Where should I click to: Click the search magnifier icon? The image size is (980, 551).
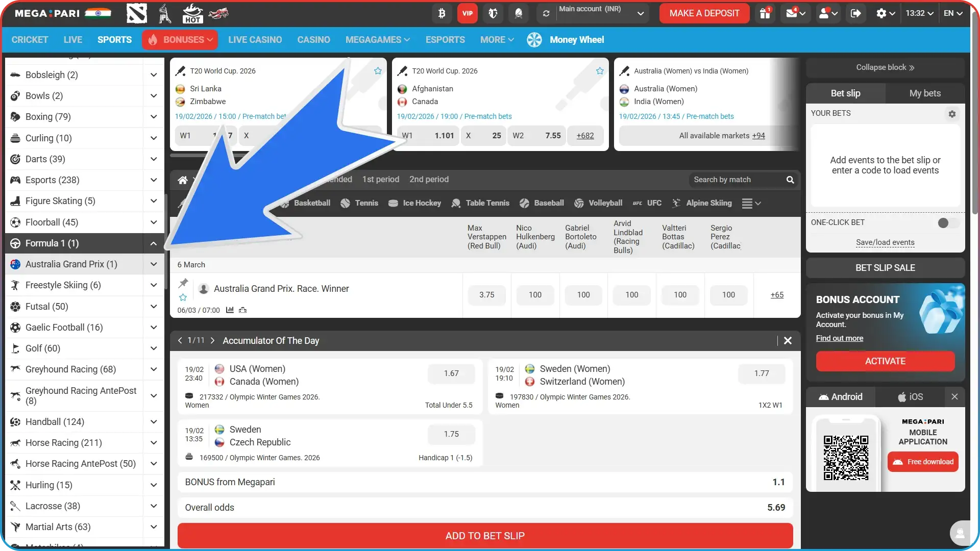[x=790, y=180]
